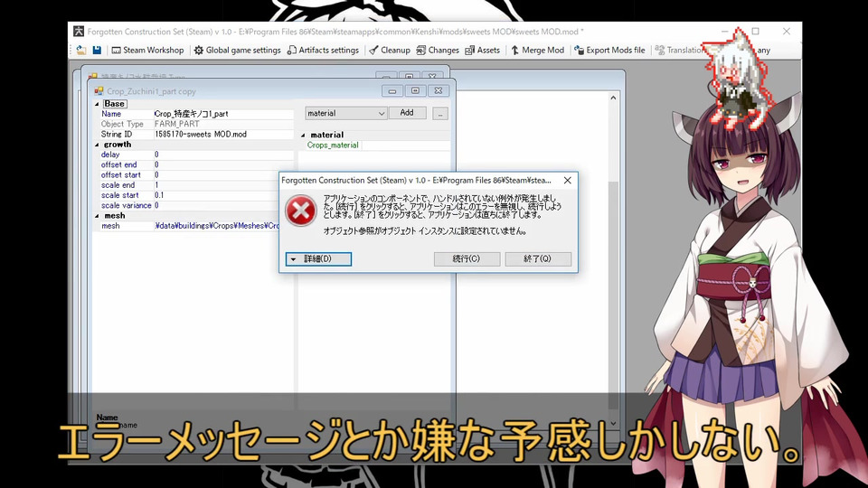Viewport: 868px width, 488px height.
Task: Run the Cleanup tool
Action: (389, 50)
